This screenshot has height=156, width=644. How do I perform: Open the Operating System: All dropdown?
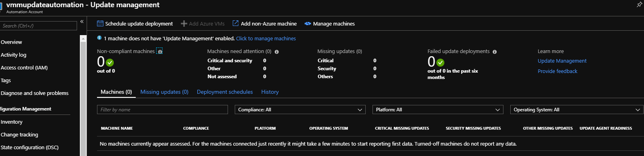(x=577, y=110)
